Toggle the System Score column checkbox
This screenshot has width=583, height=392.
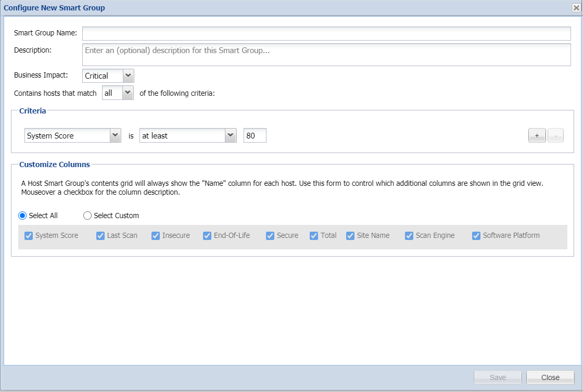click(x=29, y=236)
